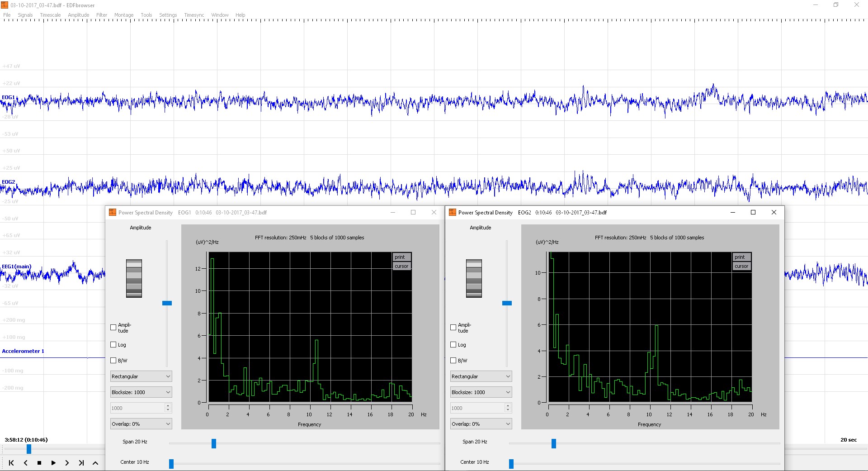Click EOG1 Span 20 Hz slider handle

point(214,444)
